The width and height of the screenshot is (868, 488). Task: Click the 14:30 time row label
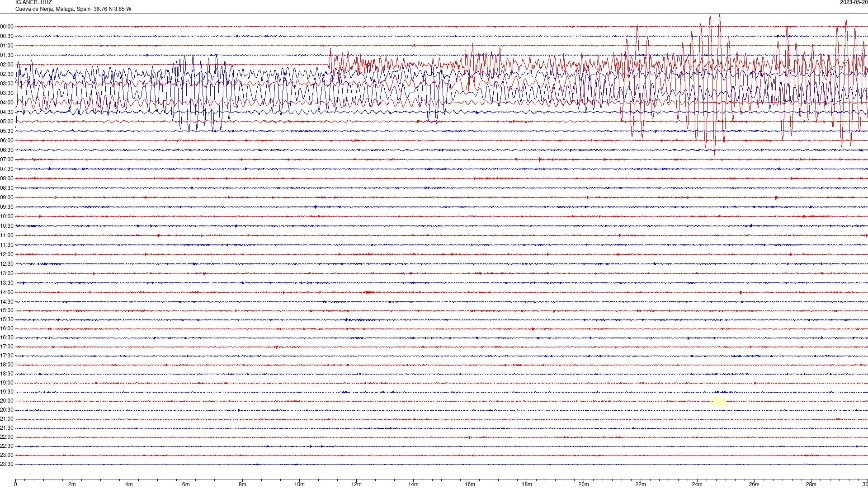(x=7, y=302)
